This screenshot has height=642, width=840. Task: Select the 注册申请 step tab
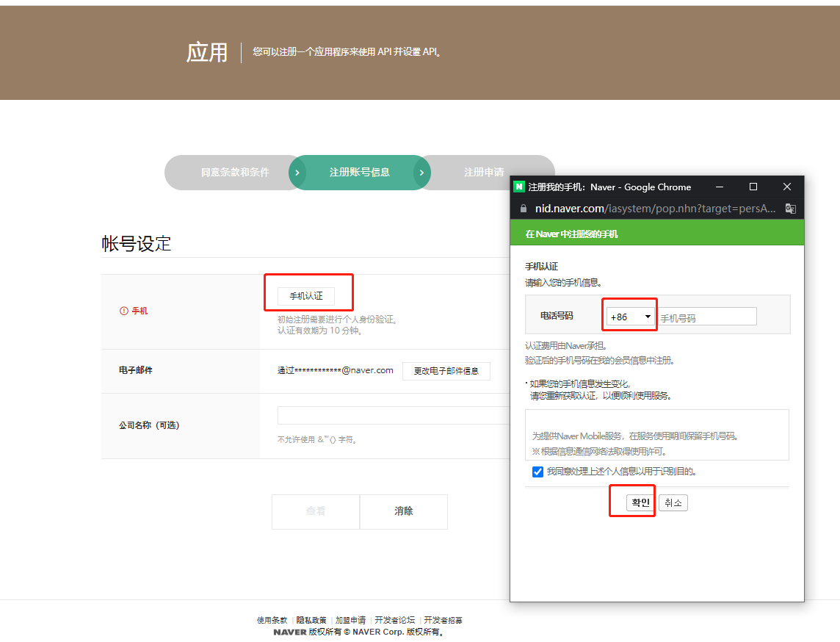coord(484,172)
